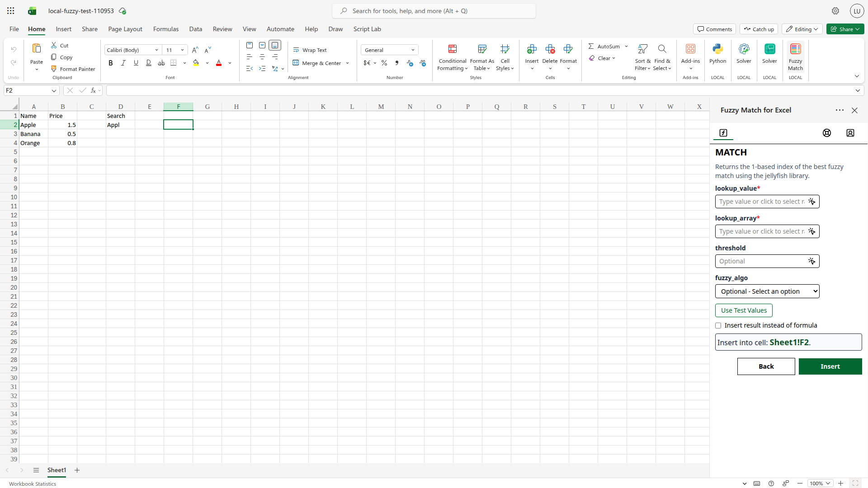This screenshot has width=868, height=488.
Task: Open Format As Table
Action: 482,56
